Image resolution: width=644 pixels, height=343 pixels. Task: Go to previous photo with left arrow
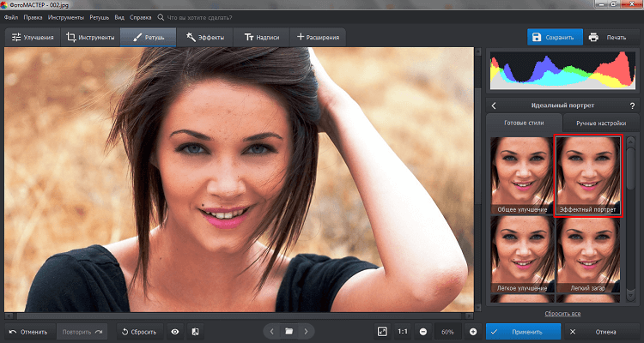point(271,331)
